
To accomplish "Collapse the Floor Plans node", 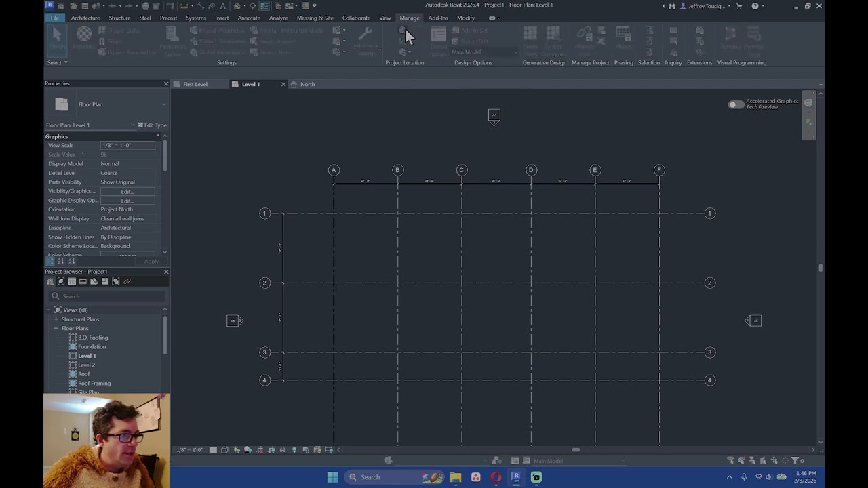I will pos(56,328).
